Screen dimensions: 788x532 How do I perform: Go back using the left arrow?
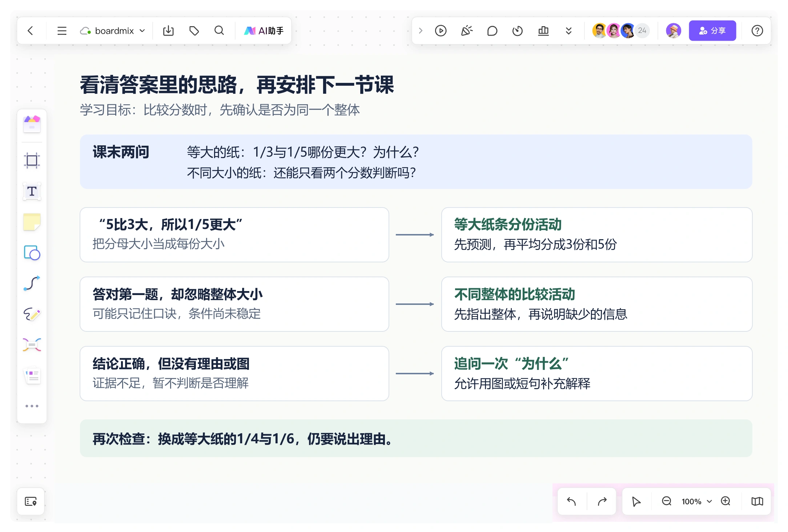coord(31,31)
